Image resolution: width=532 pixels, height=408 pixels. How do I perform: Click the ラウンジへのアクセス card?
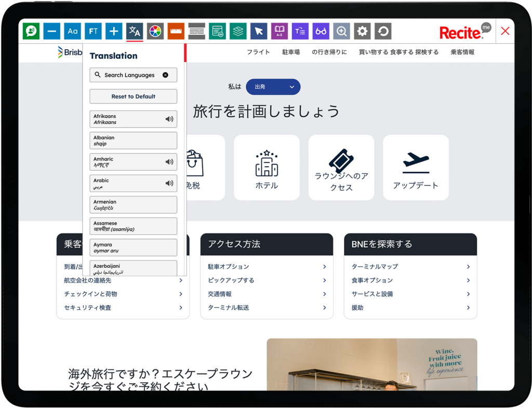click(341, 167)
